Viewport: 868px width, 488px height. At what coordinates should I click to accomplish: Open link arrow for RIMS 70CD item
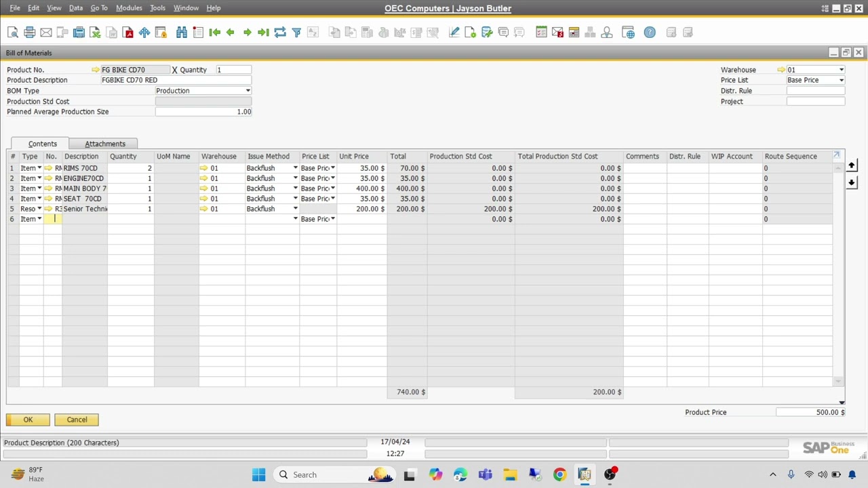coord(48,168)
